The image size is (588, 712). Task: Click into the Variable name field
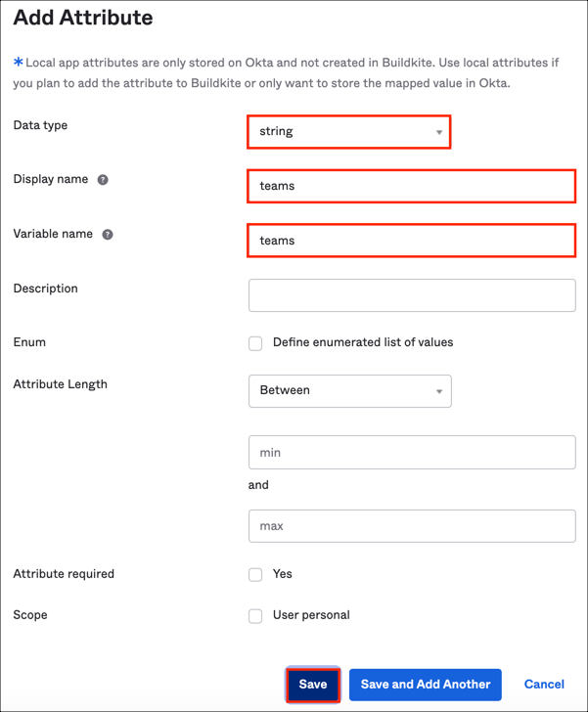coord(411,241)
